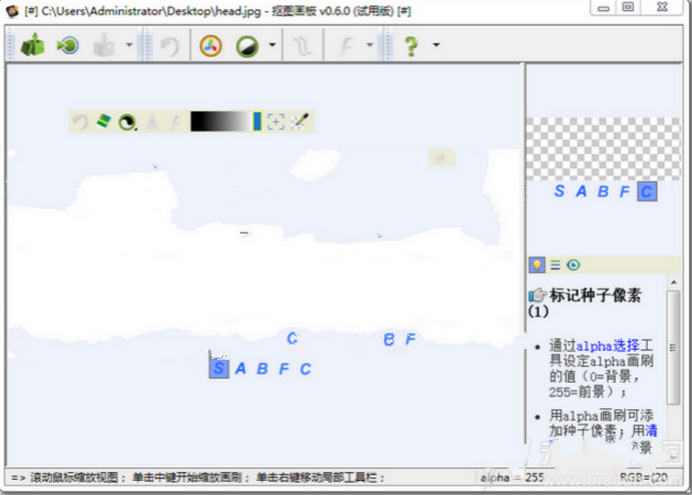Click the crosshair selection icon in floating toolbar
This screenshot has width=692, height=495.
click(x=276, y=122)
